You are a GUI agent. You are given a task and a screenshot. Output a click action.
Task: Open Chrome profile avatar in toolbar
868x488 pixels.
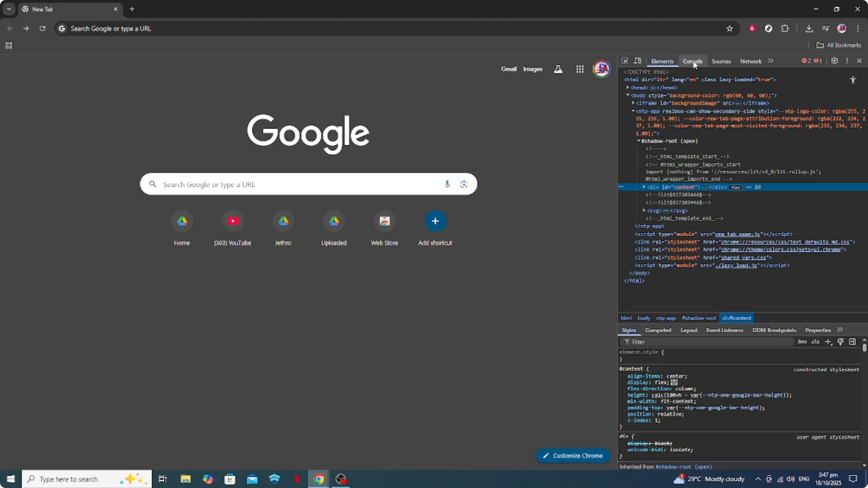(842, 29)
